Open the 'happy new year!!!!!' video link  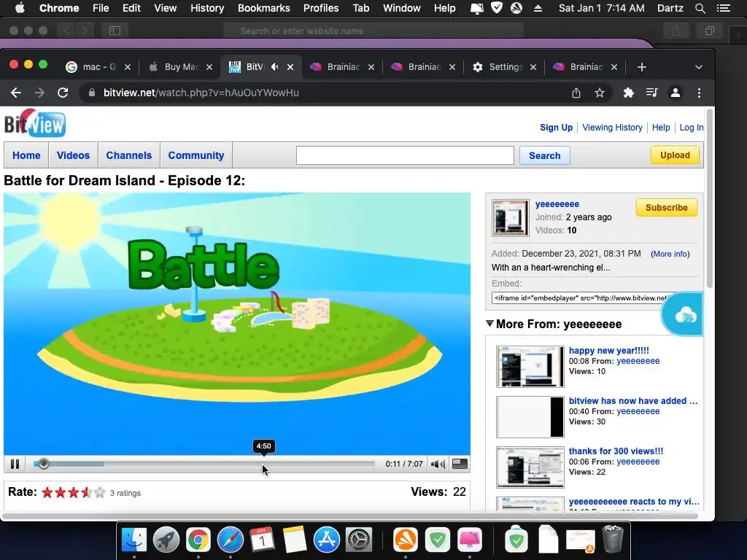tap(609, 351)
